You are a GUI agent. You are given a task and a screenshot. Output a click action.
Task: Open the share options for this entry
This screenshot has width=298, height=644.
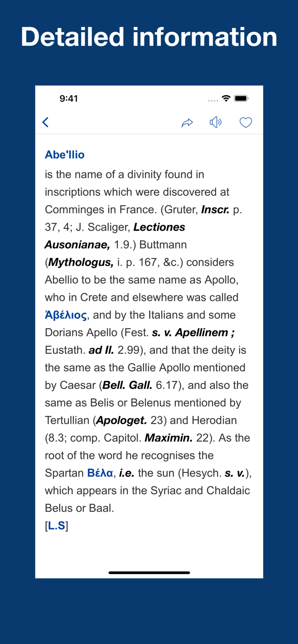click(x=187, y=122)
